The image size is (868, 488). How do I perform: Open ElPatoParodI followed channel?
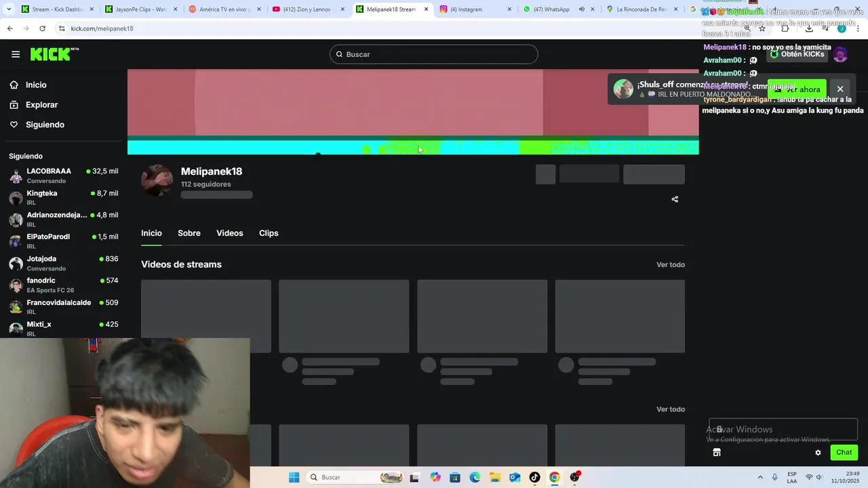pyautogui.click(x=64, y=241)
